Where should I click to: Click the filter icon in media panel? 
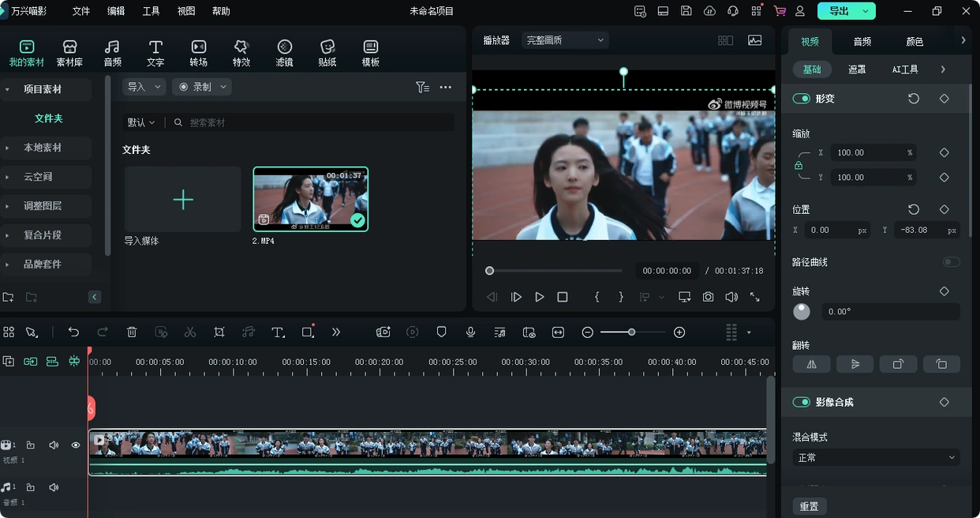pos(422,87)
